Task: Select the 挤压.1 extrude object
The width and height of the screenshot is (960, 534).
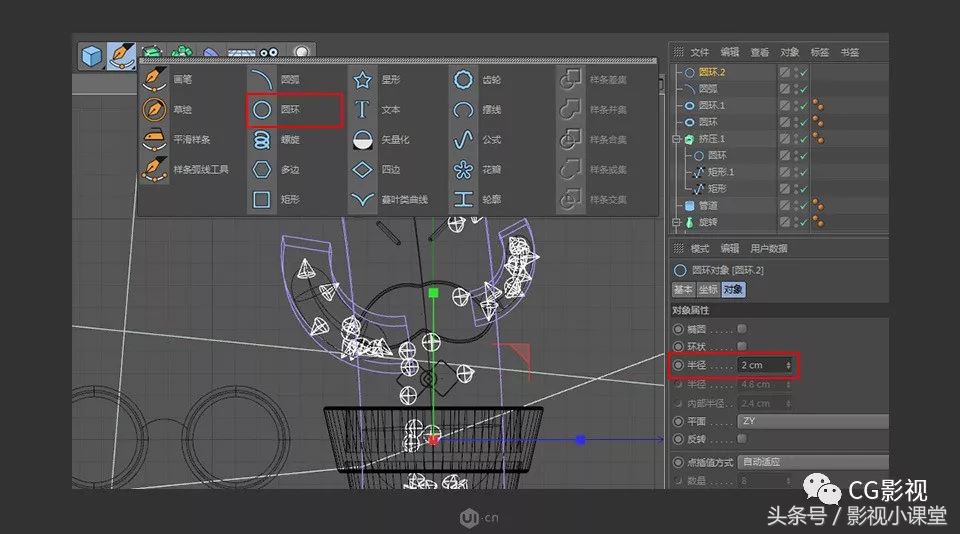Action: coord(711,139)
